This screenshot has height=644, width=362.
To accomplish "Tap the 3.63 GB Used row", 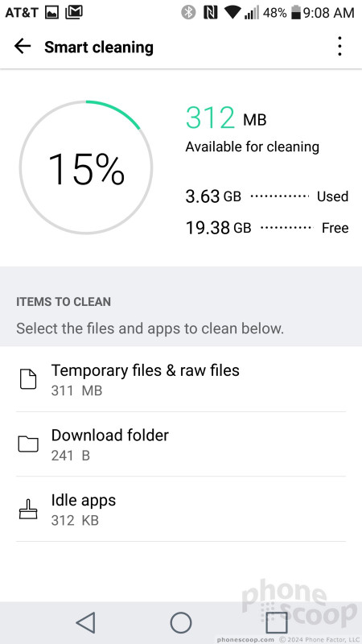I will click(267, 196).
